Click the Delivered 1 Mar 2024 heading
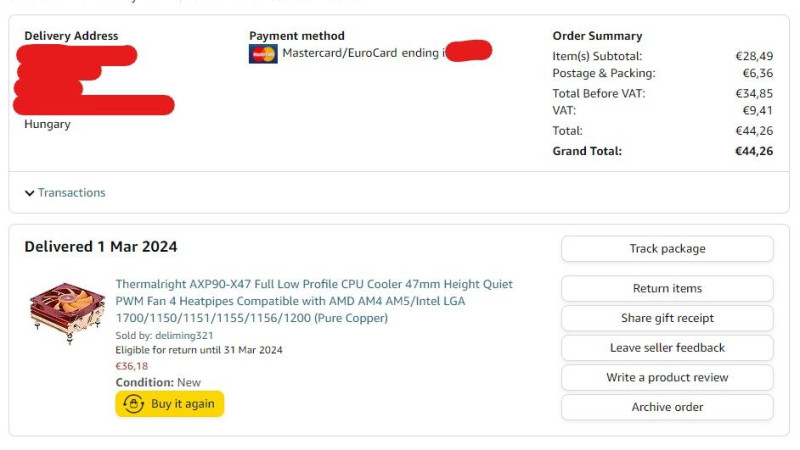 point(101,246)
